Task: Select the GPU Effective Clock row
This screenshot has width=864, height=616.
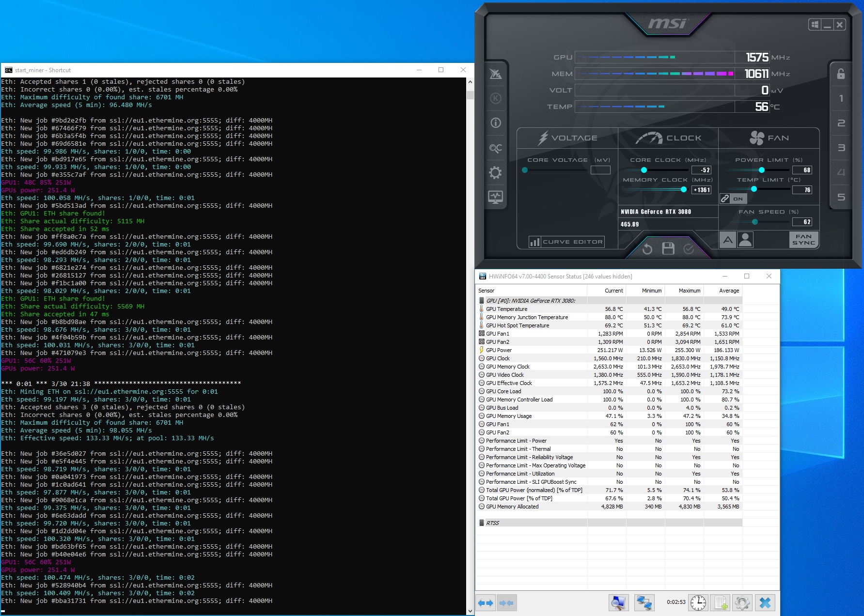Action: [x=609, y=383]
